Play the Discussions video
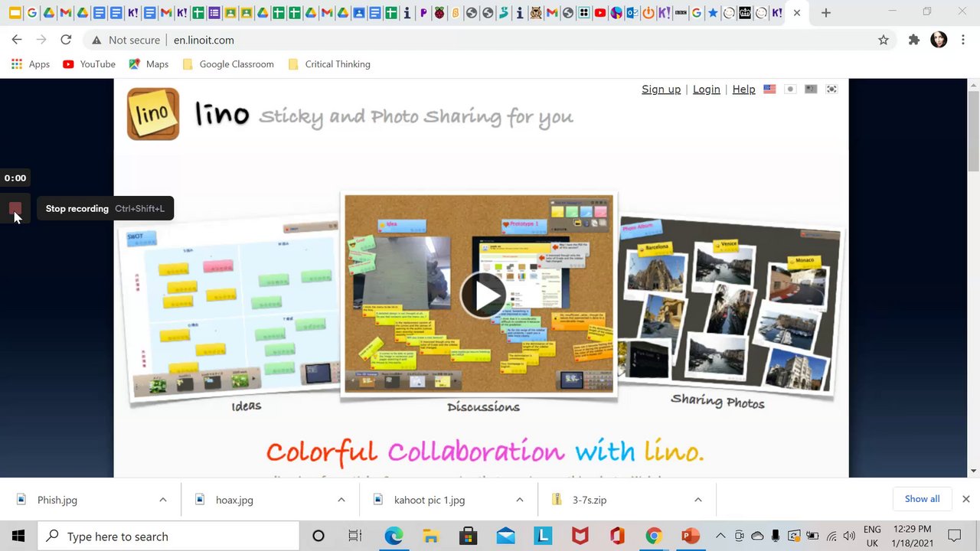 pos(482,295)
